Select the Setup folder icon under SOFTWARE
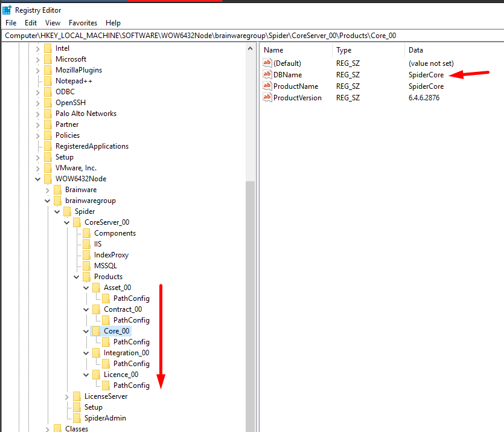Screen dimensions: 504x432 (x=48, y=157)
